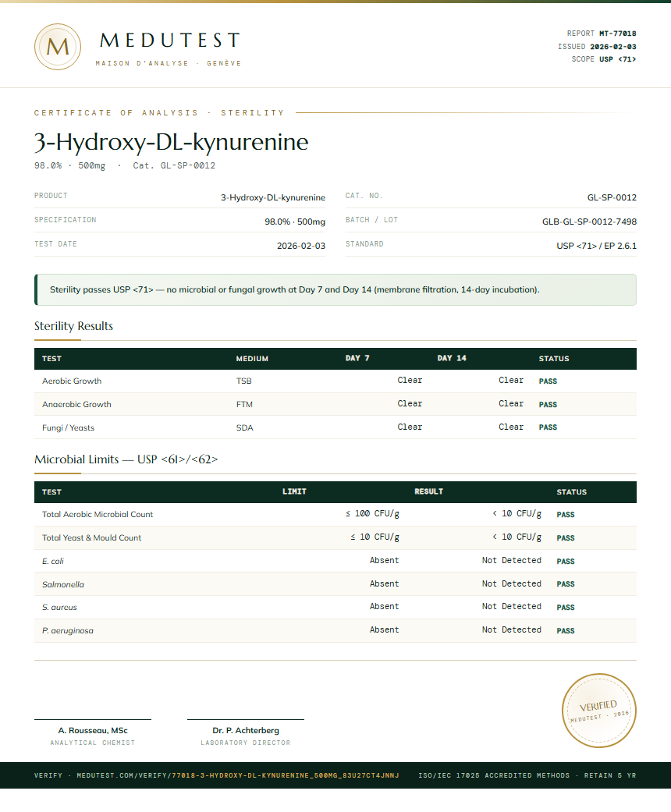Click the MEDIUM column header

tap(252, 359)
